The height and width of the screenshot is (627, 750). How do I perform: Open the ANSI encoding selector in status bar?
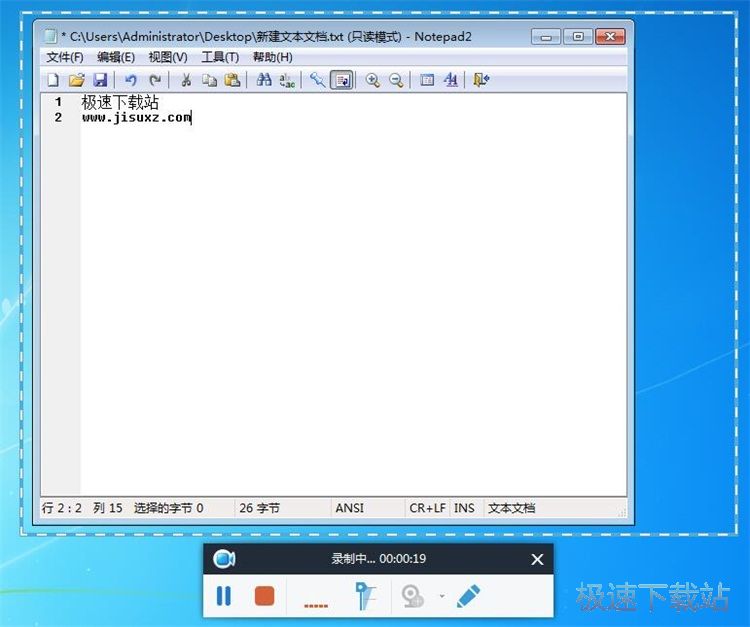tap(349, 508)
